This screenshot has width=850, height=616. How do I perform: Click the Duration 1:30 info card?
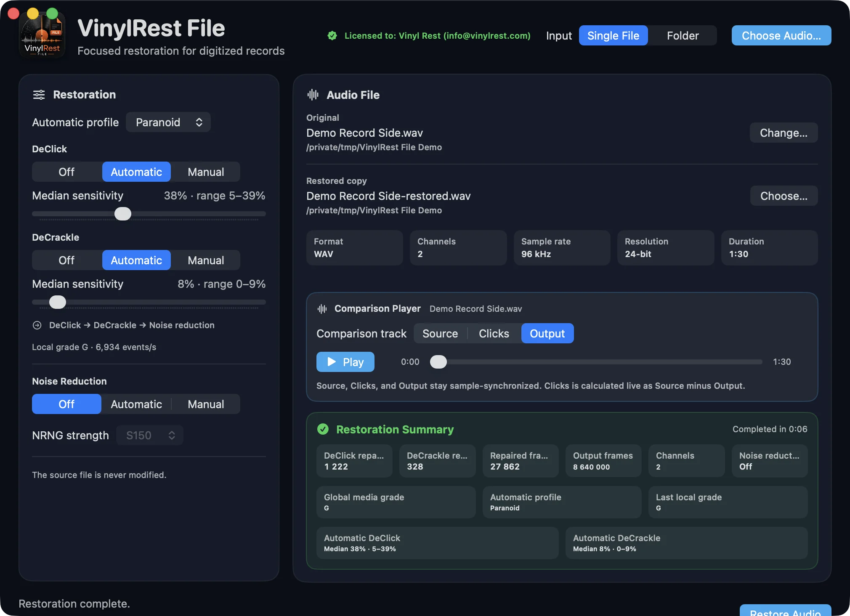tap(769, 248)
